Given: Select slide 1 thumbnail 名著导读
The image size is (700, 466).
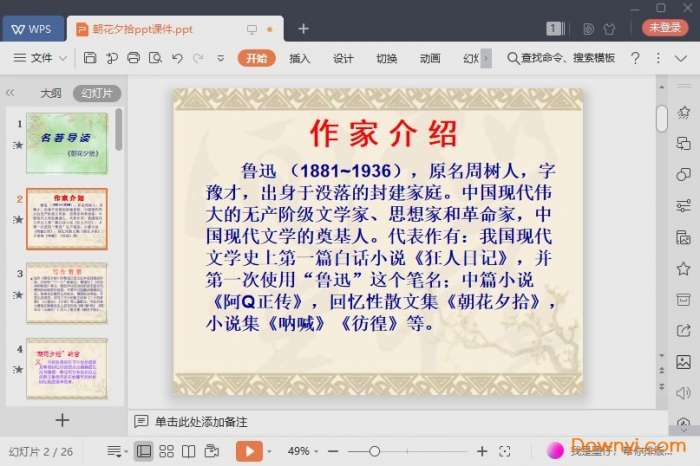Looking at the screenshot, I should pos(67,143).
